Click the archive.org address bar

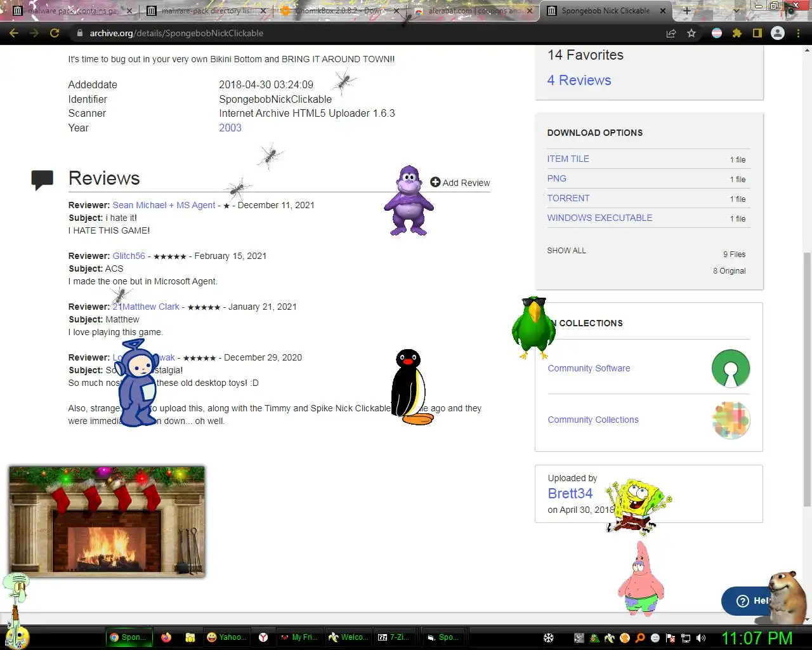pos(368,33)
